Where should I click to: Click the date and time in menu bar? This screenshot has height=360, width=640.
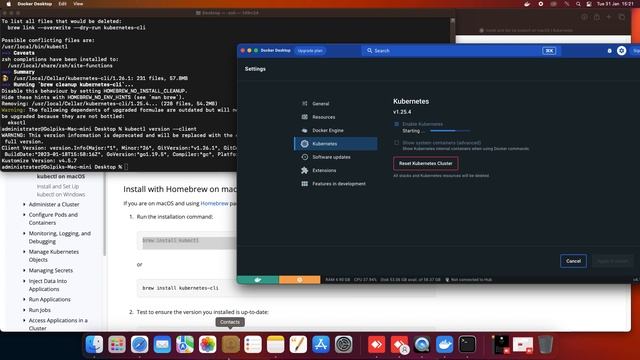616,4
